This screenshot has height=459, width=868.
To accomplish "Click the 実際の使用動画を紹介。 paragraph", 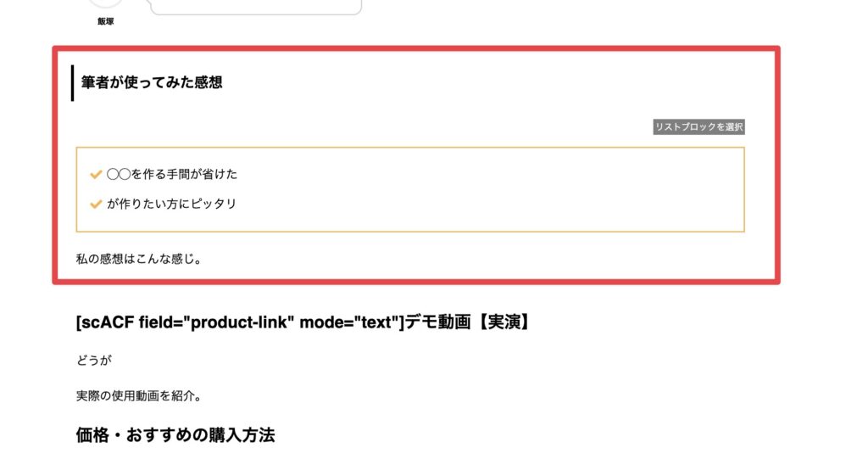I will click(x=137, y=395).
